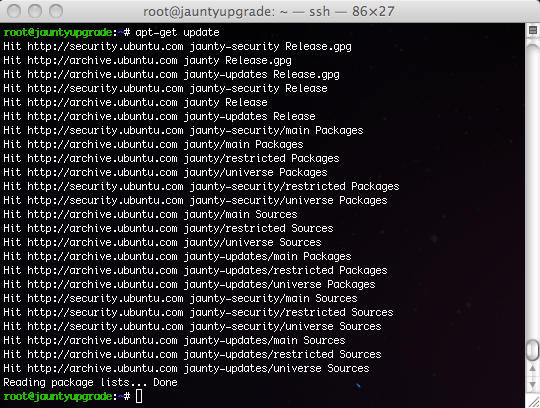540x408 pixels.
Task: Click the scroll down arrow
Action: coord(532,384)
